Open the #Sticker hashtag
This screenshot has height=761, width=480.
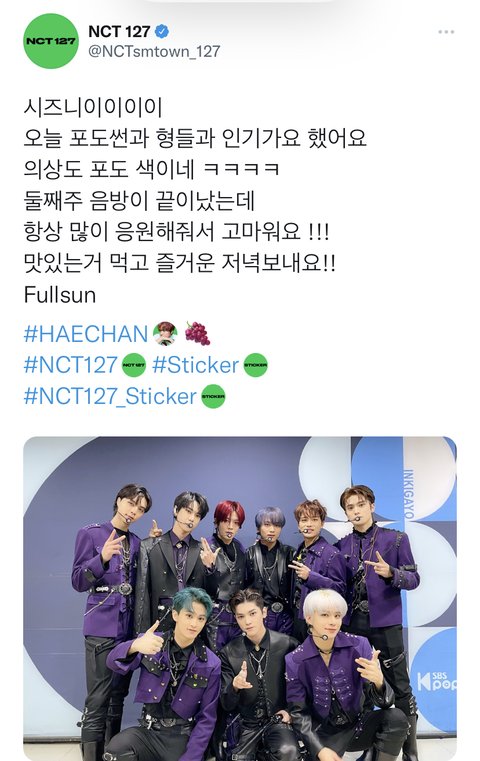pos(196,365)
